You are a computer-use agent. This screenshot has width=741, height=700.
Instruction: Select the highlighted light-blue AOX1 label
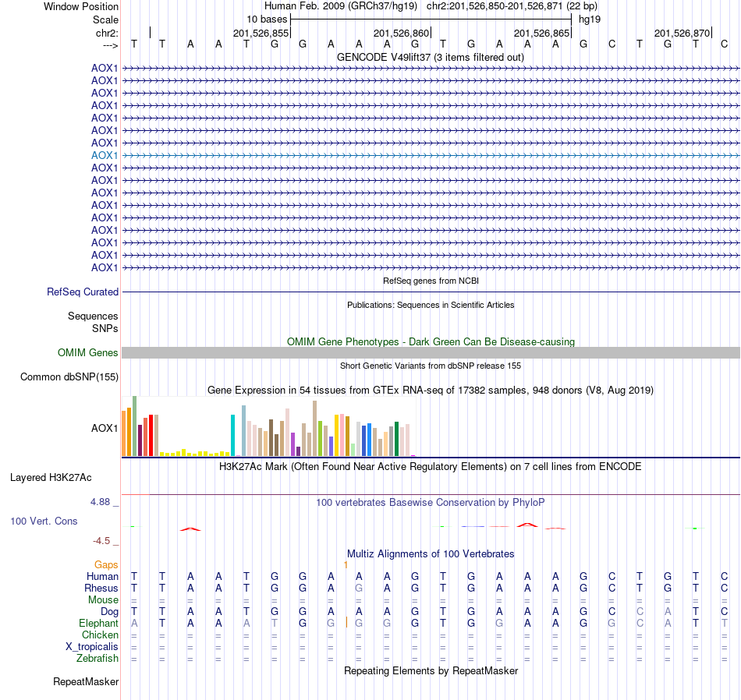click(105, 155)
